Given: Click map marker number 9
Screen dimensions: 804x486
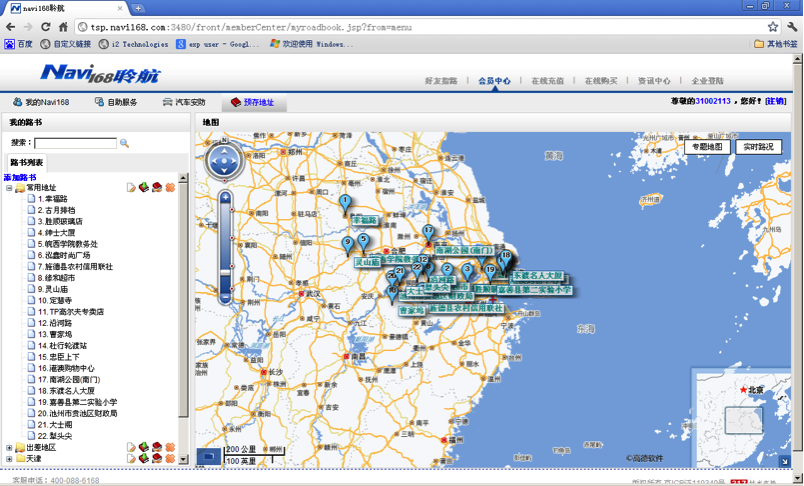Looking at the screenshot, I should (348, 246).
